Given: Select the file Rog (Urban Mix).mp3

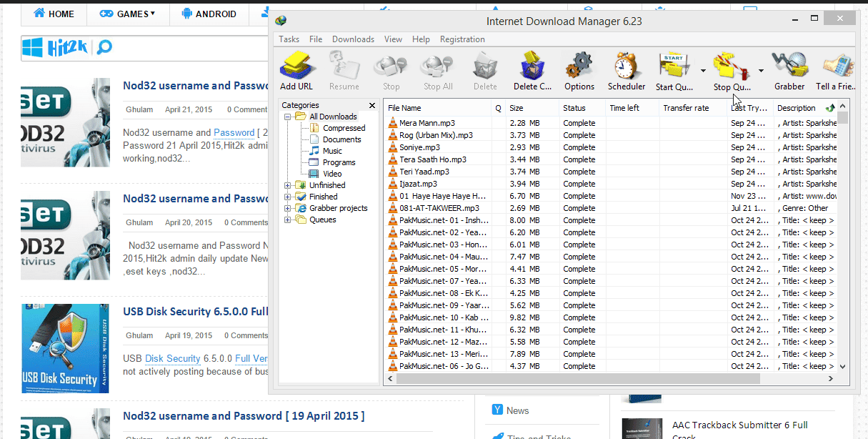Looking at the screenshot, I should (x=436, y=135).
